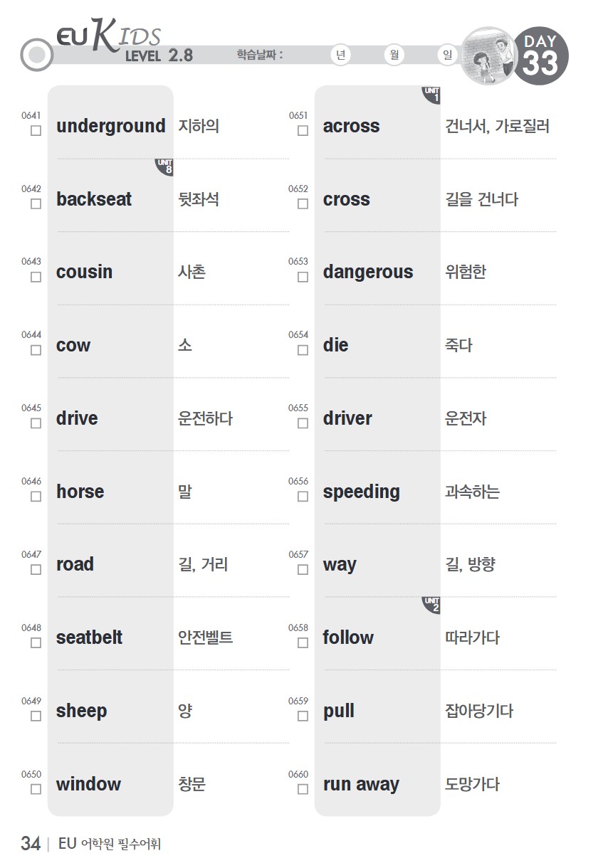Click the page number 34 footer
608x868 pixels.
[31, 844]
